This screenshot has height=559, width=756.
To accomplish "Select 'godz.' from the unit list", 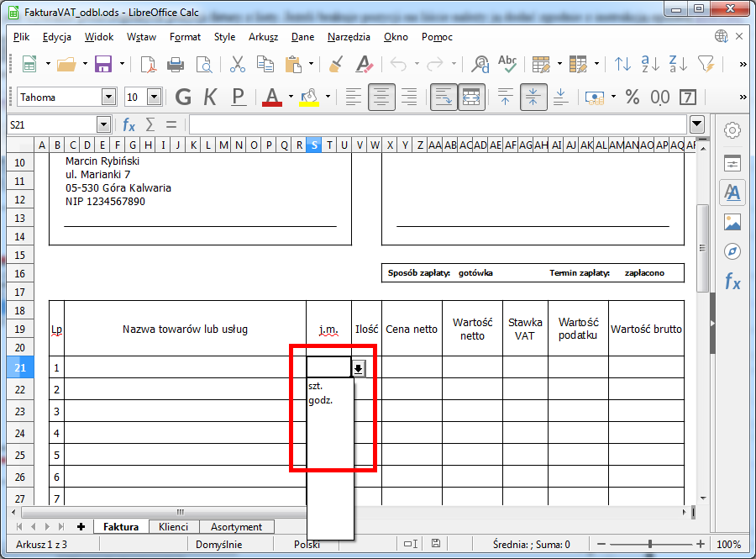I will click(x=321, y=400).
